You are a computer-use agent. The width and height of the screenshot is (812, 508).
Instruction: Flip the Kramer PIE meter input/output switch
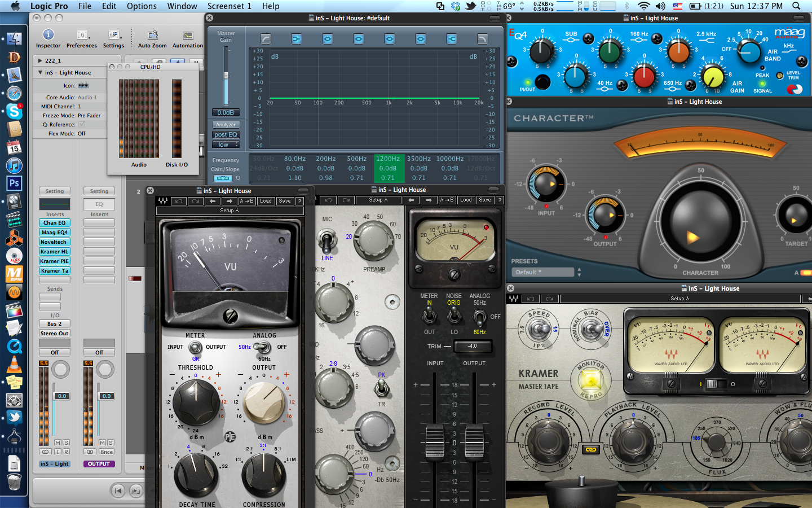coord(195,347)
